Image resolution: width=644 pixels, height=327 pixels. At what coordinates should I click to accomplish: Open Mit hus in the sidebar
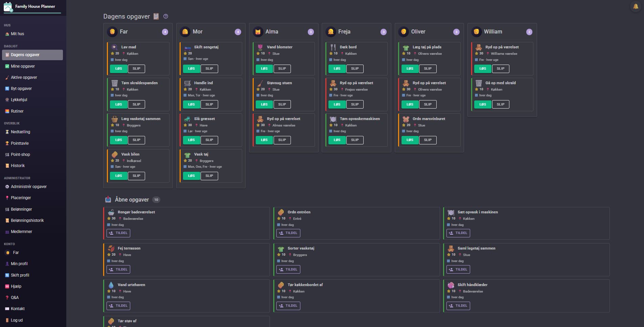click(x=32, y=34)
